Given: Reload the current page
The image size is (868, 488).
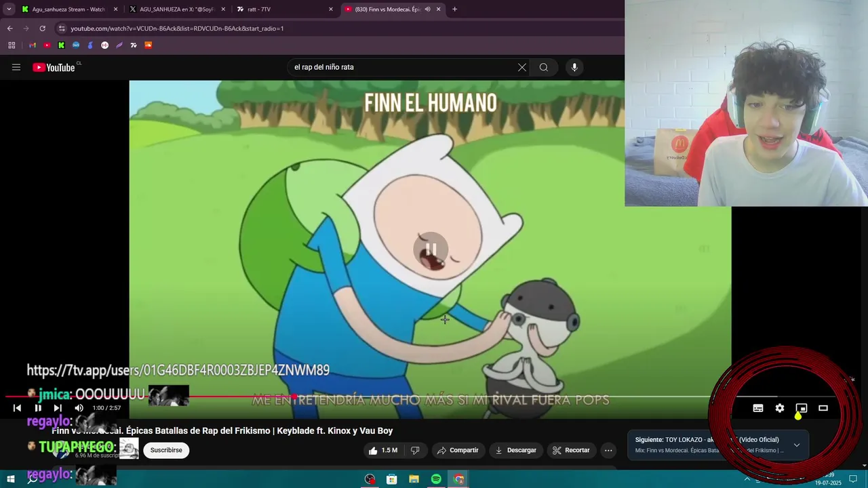Looking at the screenshot, I should click(42, 28).
